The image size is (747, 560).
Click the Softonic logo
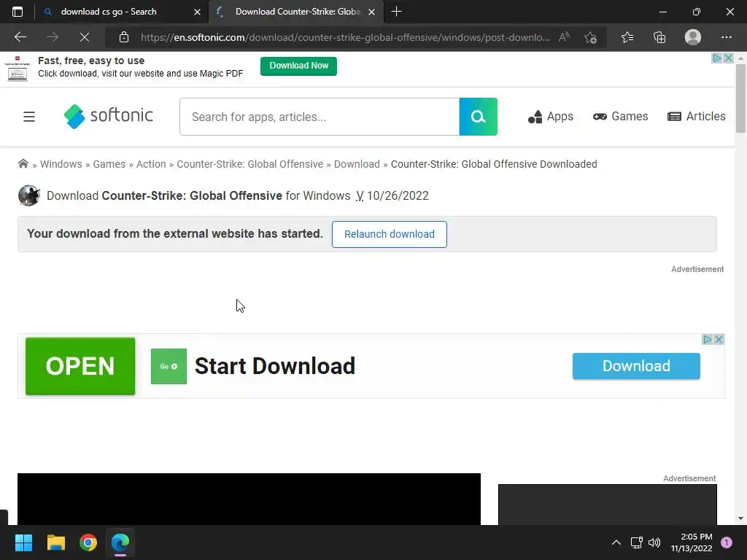(109, 116)
